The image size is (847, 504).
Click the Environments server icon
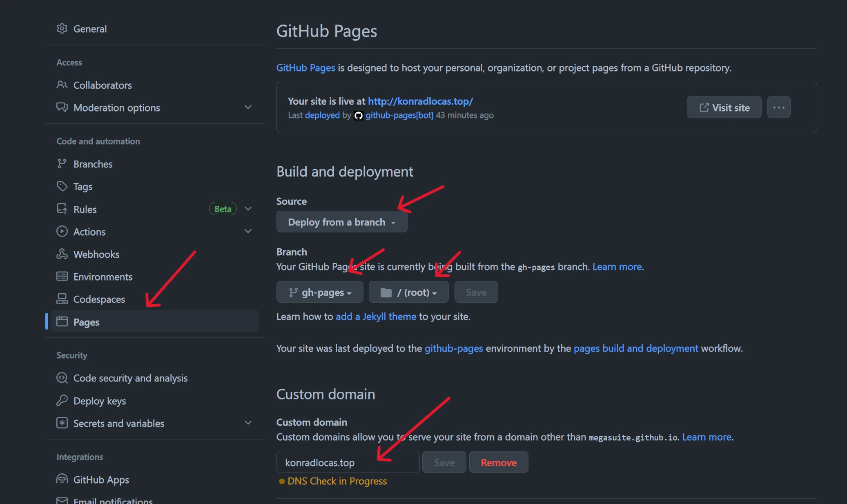coord(62,277)
